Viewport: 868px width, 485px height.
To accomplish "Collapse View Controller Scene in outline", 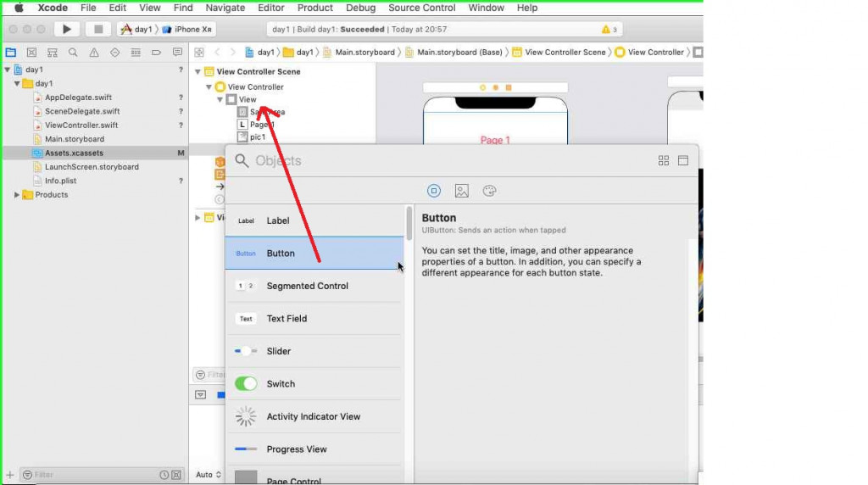I will 198,72.
